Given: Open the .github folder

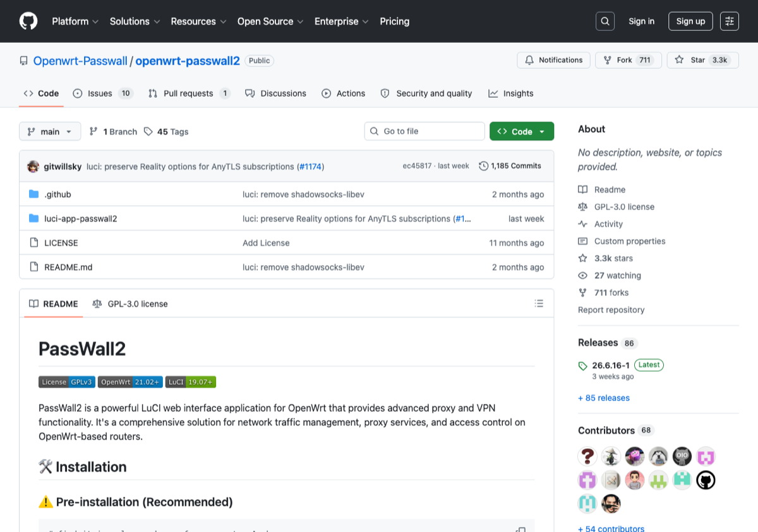Looking at the screenshot, I should coord(57,194).
